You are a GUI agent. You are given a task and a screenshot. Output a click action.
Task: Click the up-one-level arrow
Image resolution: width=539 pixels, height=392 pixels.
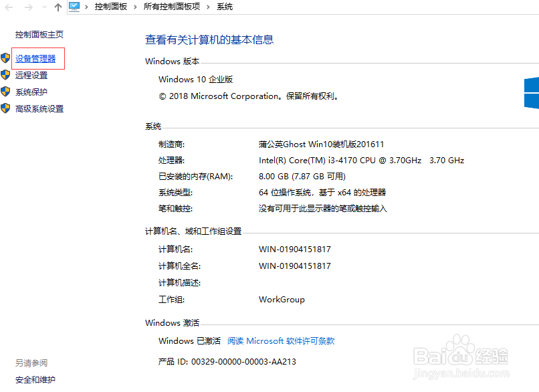(58, 7)
